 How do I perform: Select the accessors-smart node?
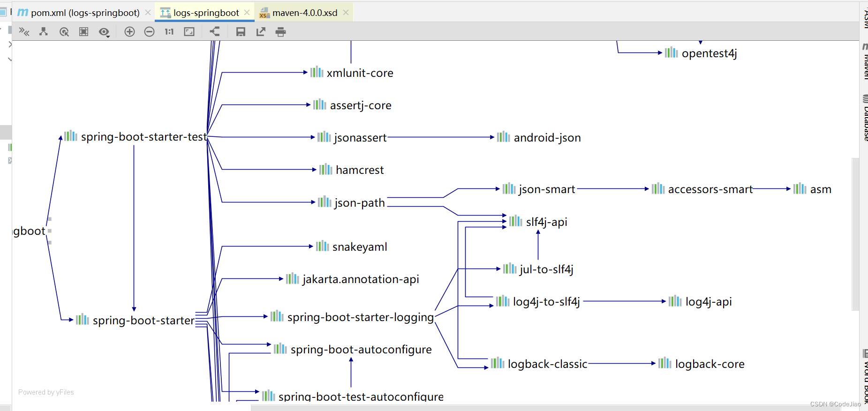point(702,189)
